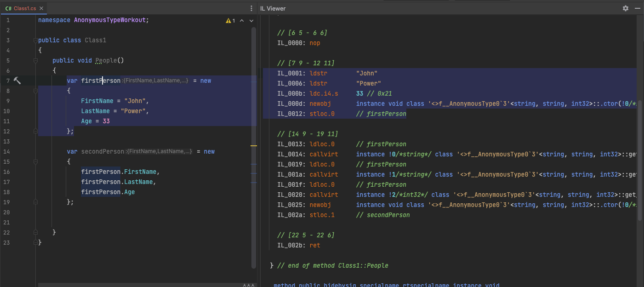Viewport: 644px width, 287px height.
Task: Click the edit pencil icon beside line 7
Action: 17,80
